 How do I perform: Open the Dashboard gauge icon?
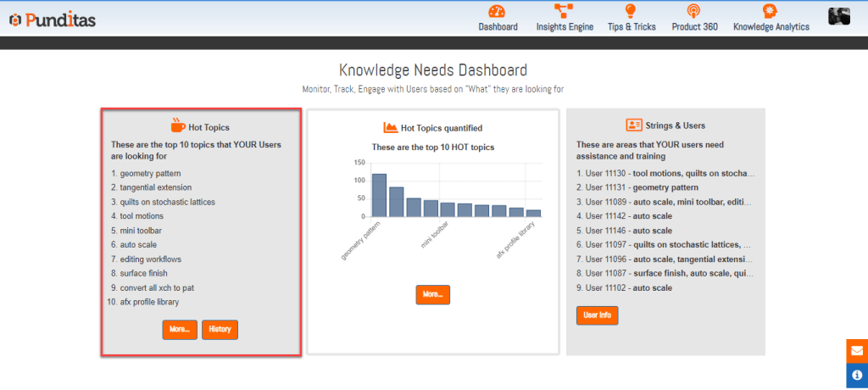498,11
